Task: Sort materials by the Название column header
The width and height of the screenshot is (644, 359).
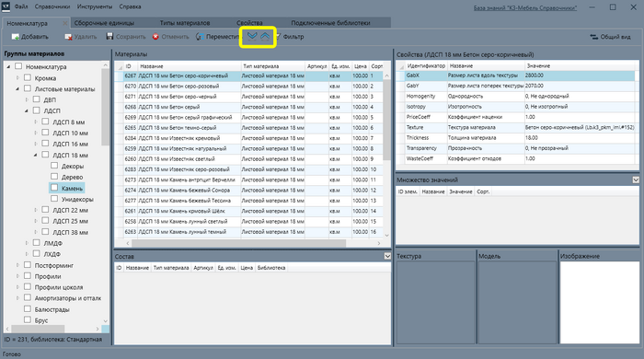Action: 190,66
